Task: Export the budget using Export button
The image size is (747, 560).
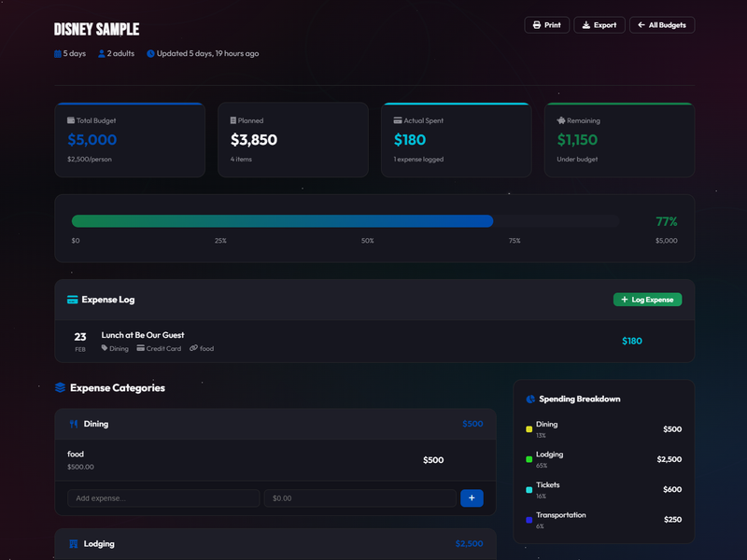Action: tap(599, 25)
